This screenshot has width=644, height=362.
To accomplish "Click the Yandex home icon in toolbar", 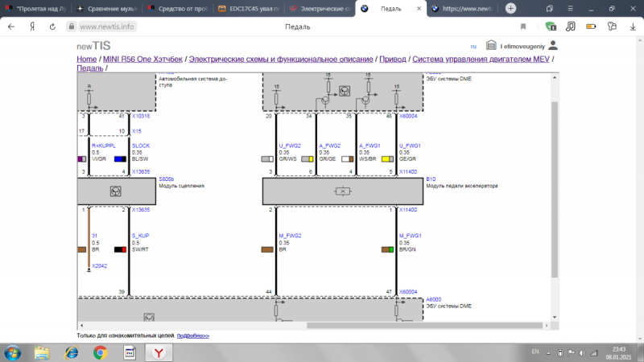I will [x=32, y=27].
